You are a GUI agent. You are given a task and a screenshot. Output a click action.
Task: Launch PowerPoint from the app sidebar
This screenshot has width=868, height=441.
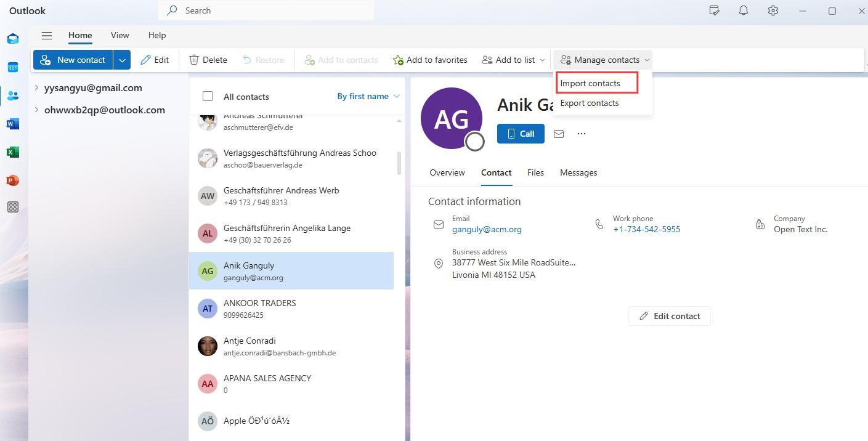13,180
